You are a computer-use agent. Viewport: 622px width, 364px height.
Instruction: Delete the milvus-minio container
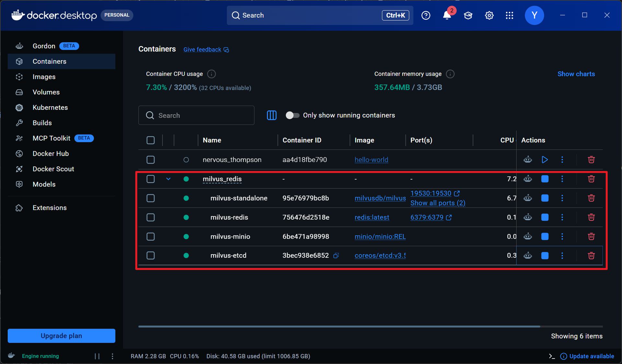click(x=591, y=236)
